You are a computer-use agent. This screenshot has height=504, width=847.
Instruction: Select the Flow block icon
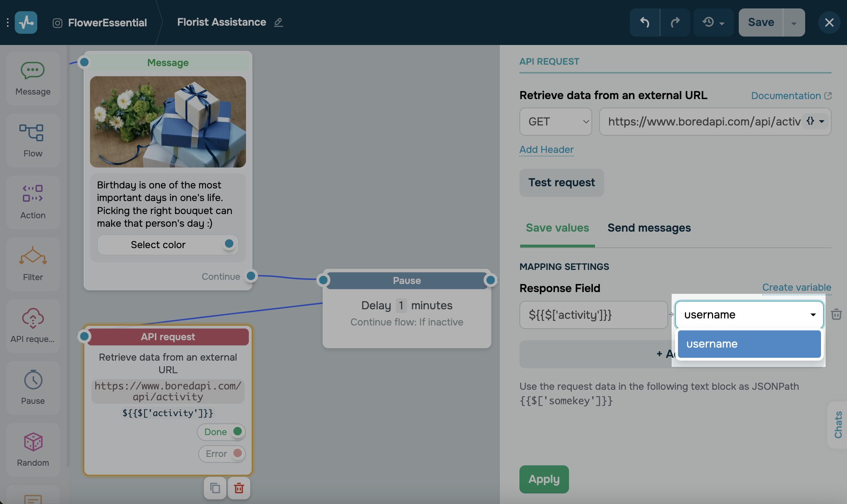tap(31, 133)
